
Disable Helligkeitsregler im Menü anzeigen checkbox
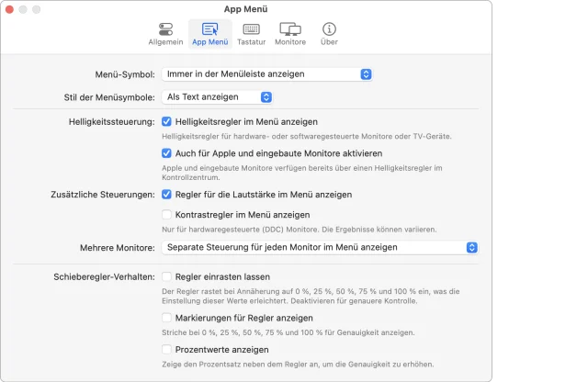coord(167,121)
